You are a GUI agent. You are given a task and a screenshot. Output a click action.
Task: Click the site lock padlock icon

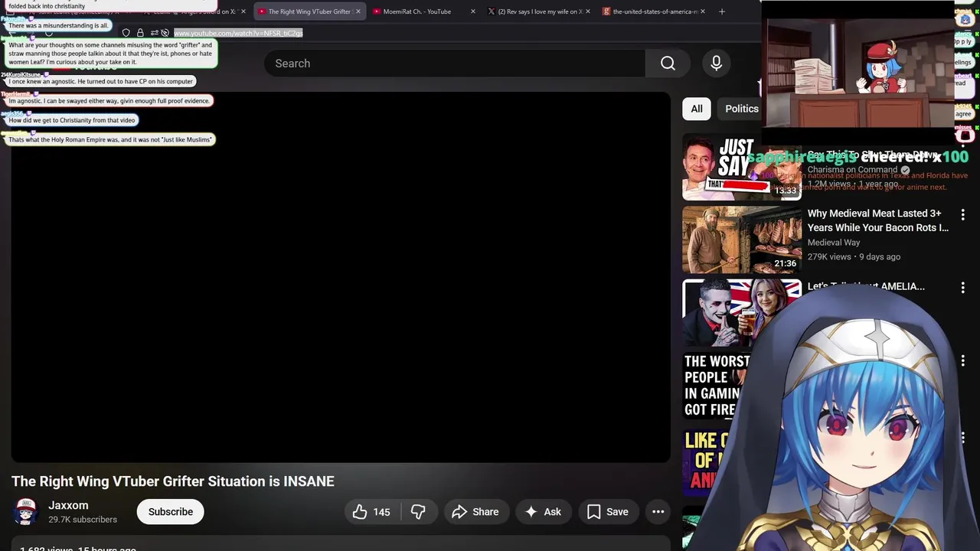140,33
